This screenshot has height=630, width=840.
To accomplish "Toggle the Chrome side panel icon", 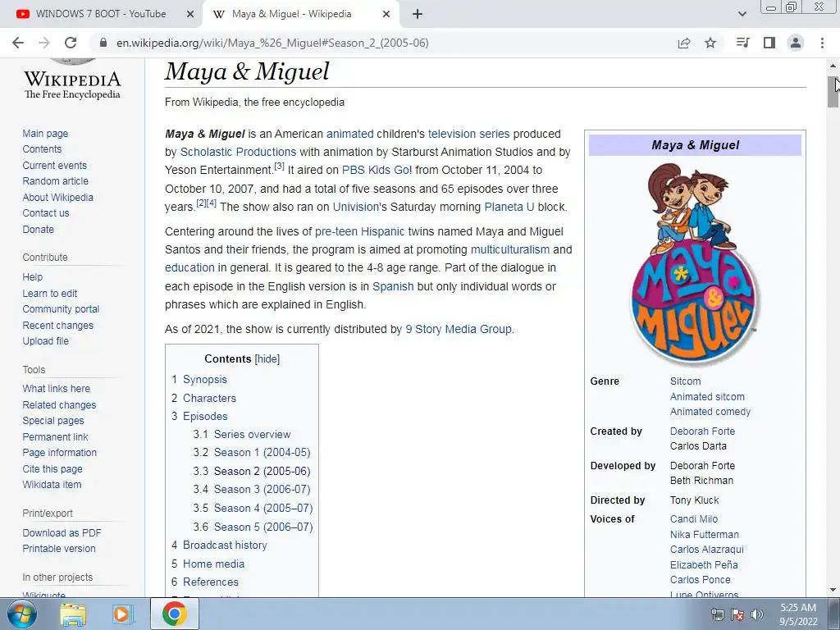I will [x=769, y=43].
